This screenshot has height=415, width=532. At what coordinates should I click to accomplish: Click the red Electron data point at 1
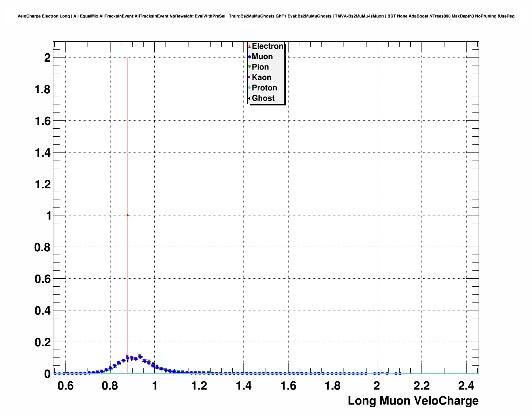click(x=127, y=215)
